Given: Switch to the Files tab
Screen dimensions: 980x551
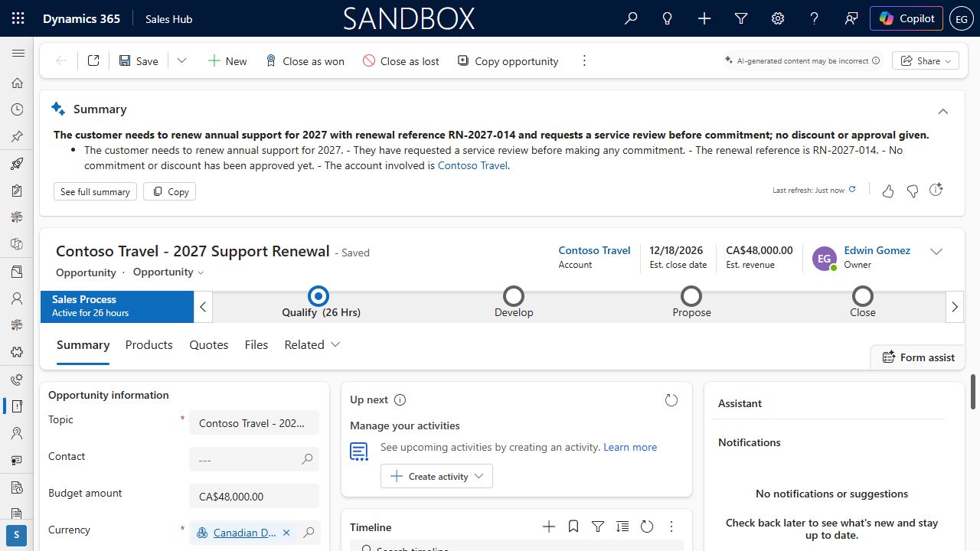Looking at the screenshot, I should click(256, 345).
